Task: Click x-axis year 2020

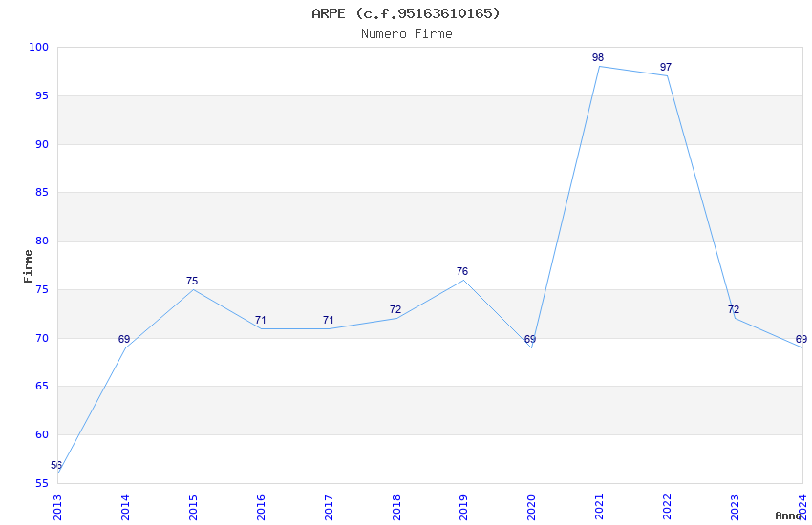Action: click(532, 508)
